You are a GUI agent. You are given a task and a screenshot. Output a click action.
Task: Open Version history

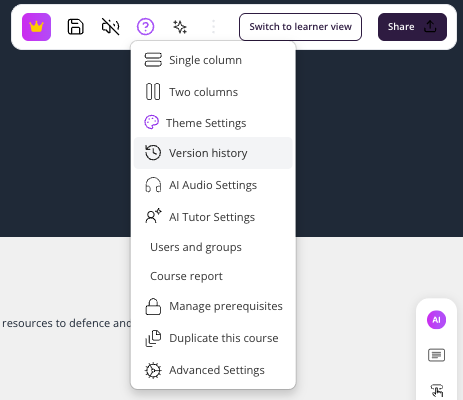coord(213,153)
